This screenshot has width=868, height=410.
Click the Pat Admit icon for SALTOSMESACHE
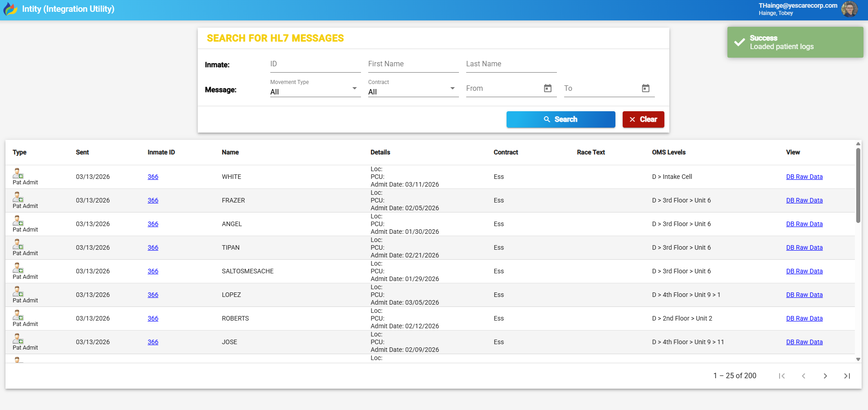[18, 268]
